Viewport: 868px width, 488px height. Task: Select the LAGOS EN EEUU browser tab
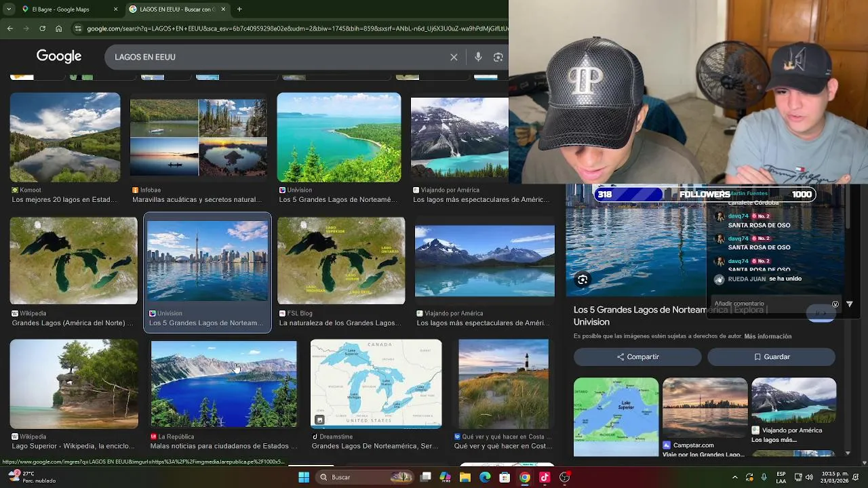[x=178, y=9]
